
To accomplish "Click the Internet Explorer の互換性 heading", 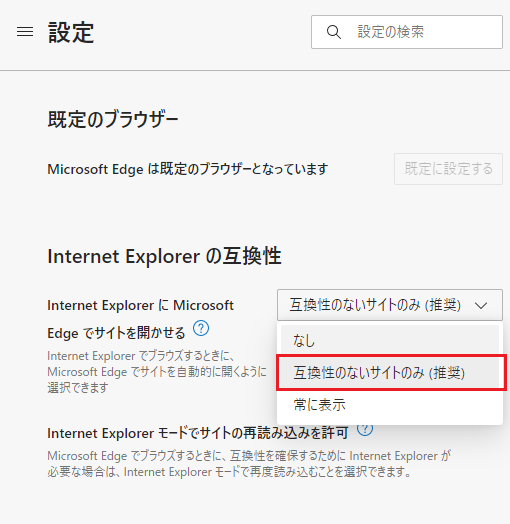I will [164, 256].
